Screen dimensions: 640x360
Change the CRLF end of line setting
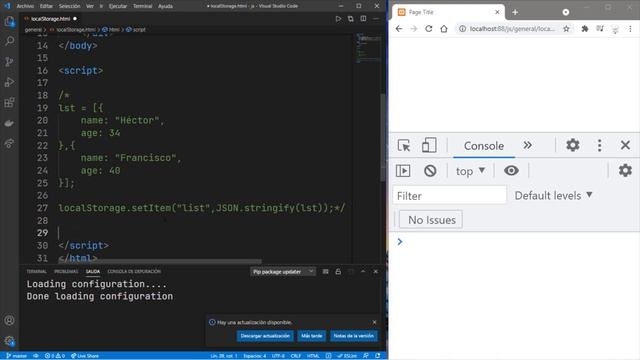pos(296,356)
